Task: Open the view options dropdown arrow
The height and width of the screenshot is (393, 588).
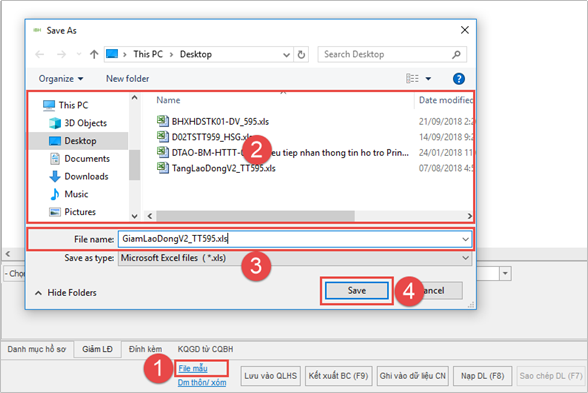Action: click(x=428, y=79)
